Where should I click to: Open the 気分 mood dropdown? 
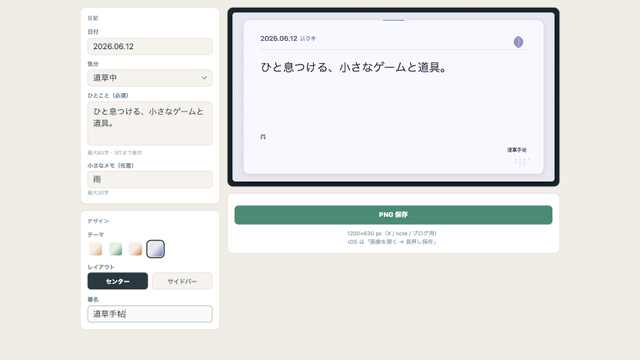[150, 78]
